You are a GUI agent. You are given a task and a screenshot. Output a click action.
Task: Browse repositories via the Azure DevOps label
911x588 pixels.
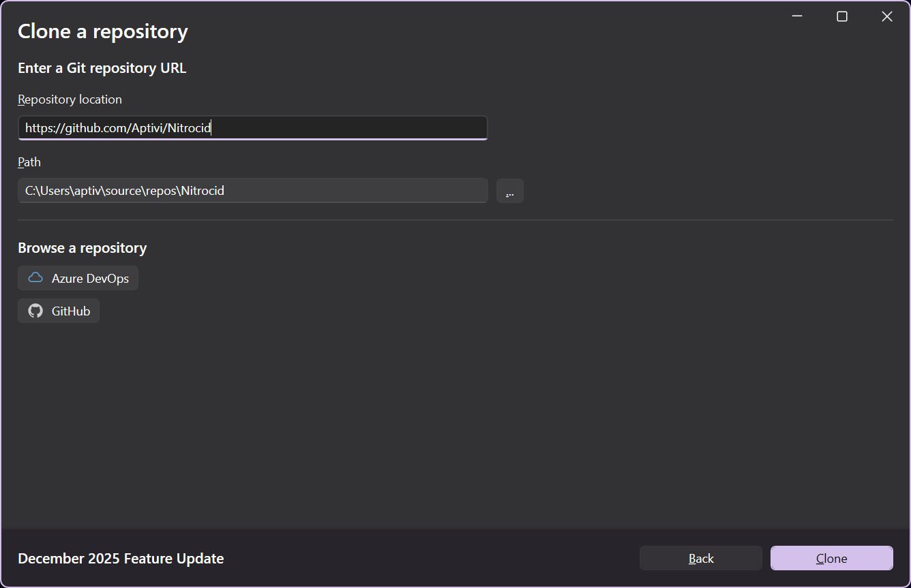[90, 279]
